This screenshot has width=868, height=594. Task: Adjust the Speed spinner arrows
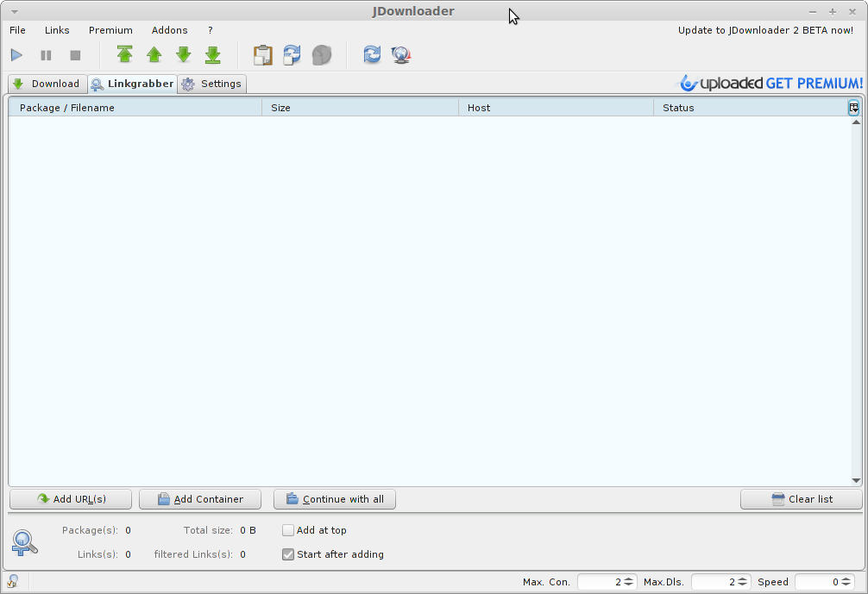coord(846,582)
